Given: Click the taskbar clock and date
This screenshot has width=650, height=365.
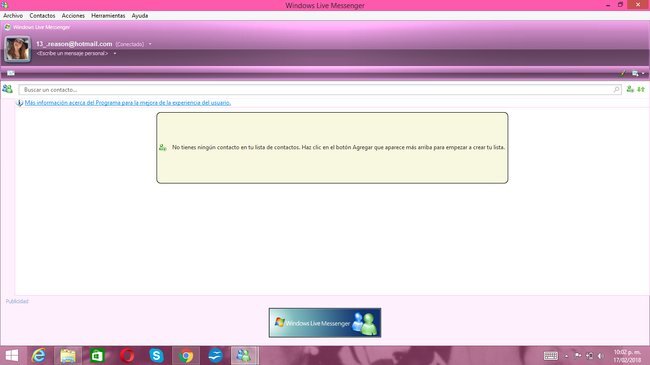Looking at the screenshot, I should coord(627,356).
